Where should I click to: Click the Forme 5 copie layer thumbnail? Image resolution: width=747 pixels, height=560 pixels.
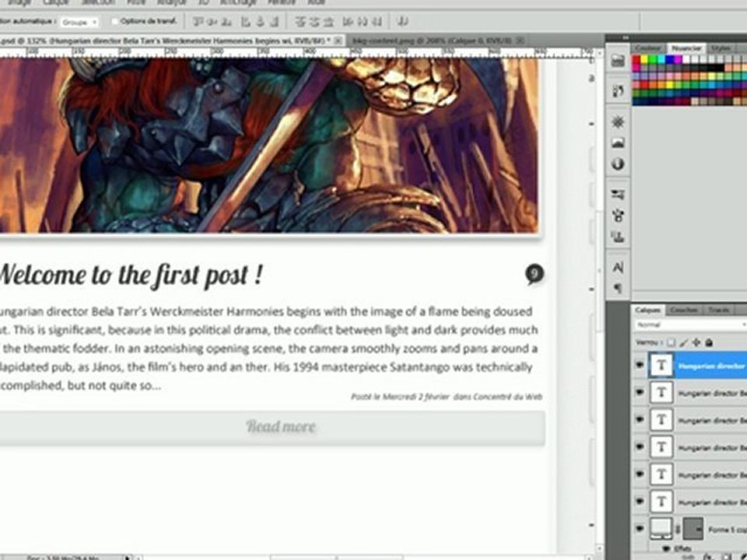(661, 529)
